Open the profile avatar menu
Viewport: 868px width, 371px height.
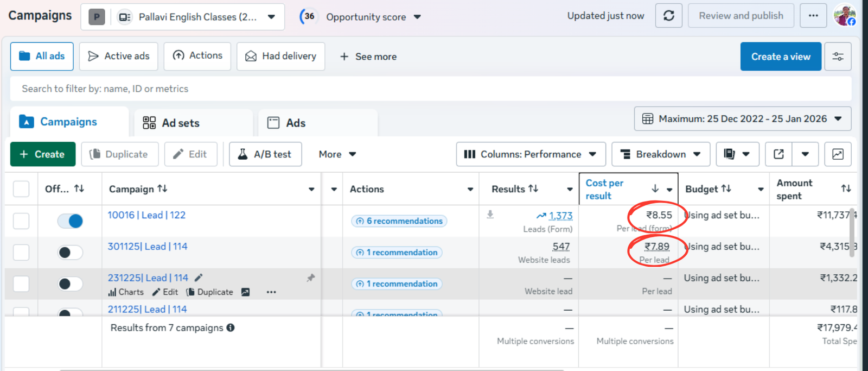coord(845,15)
